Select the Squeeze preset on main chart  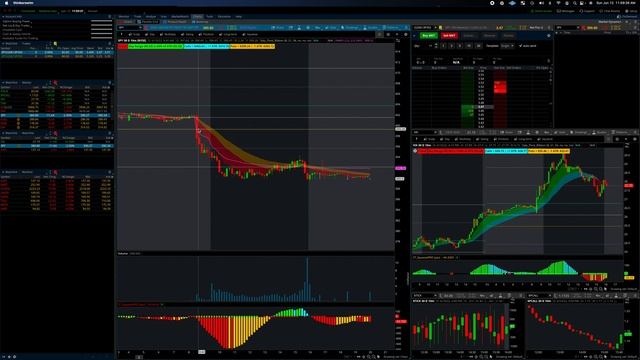click(250, 35)
